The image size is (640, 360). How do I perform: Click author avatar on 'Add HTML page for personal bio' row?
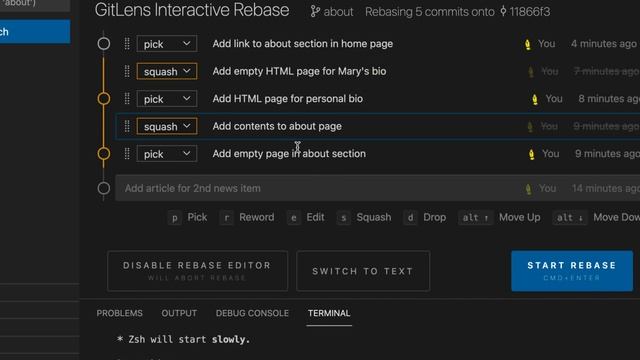pyautogui.click(x=535, y=99)
